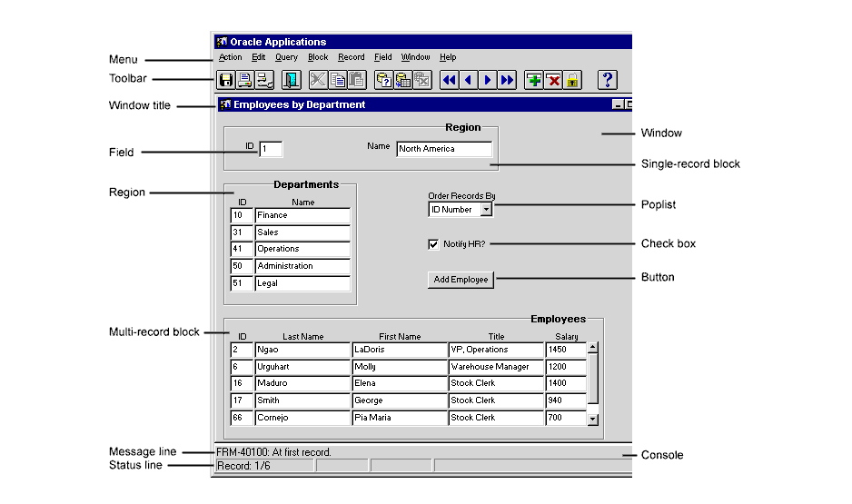The height and width of the screenshot is (504, 852).
Task: Toggle the Notify HR? checkbox
Action: [x=433, y=244]
